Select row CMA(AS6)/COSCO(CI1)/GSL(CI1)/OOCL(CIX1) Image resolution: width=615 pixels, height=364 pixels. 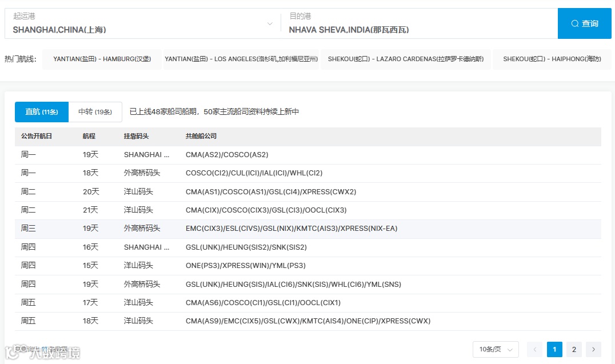click(308, 303)
